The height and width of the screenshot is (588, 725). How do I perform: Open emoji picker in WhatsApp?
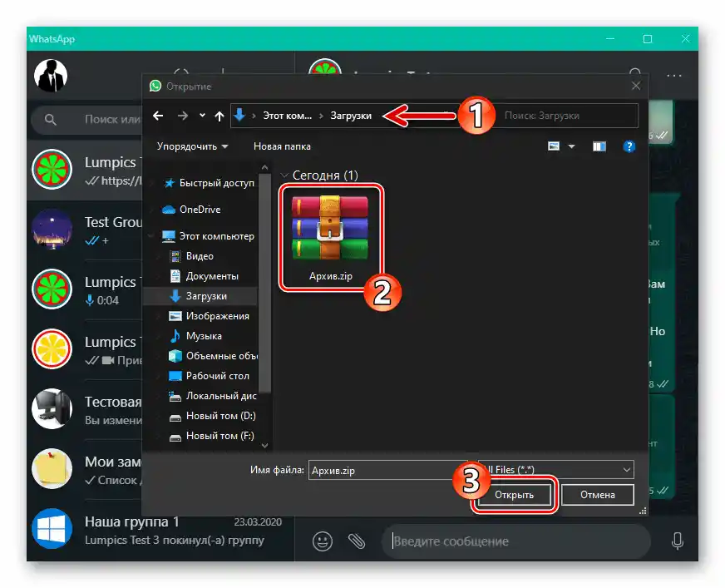[323, 541]
